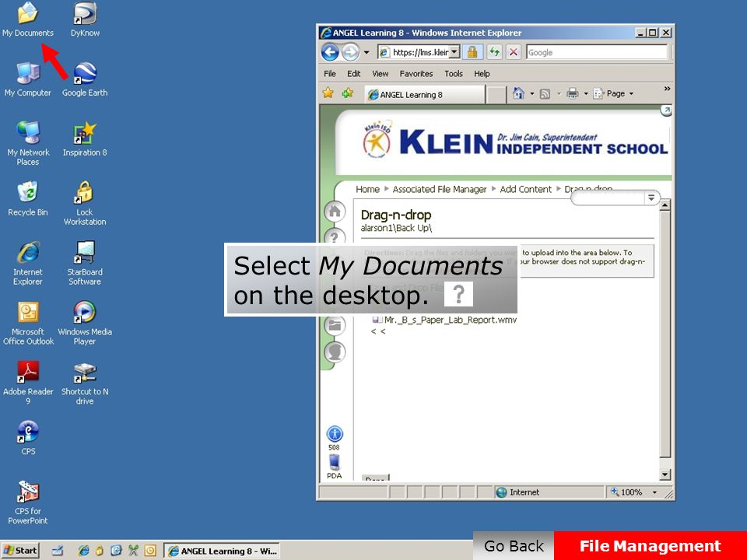Viewport: 747px width, 560px height.
Task: Expand the Print options dropdown arrow
Action: point(585,94)
